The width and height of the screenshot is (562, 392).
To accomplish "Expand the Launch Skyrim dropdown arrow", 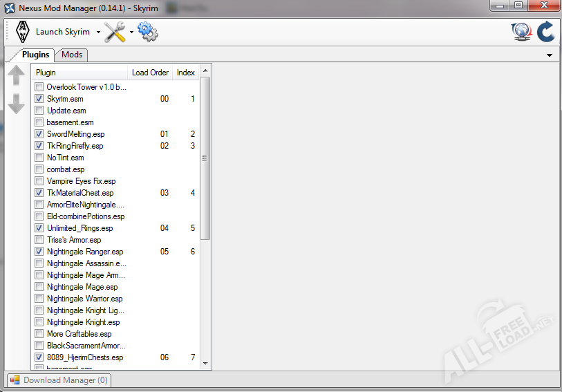I will [x=98, y=32].
